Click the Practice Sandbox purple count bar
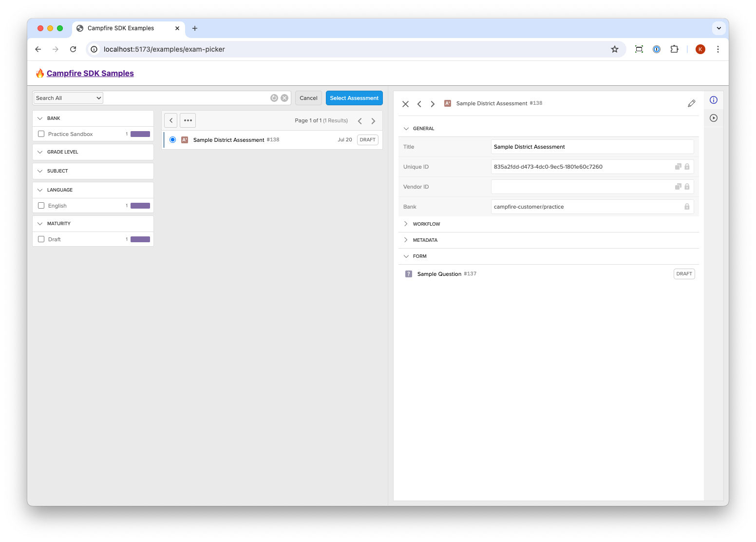Viewport: 756px width, 542px height. 140,134
